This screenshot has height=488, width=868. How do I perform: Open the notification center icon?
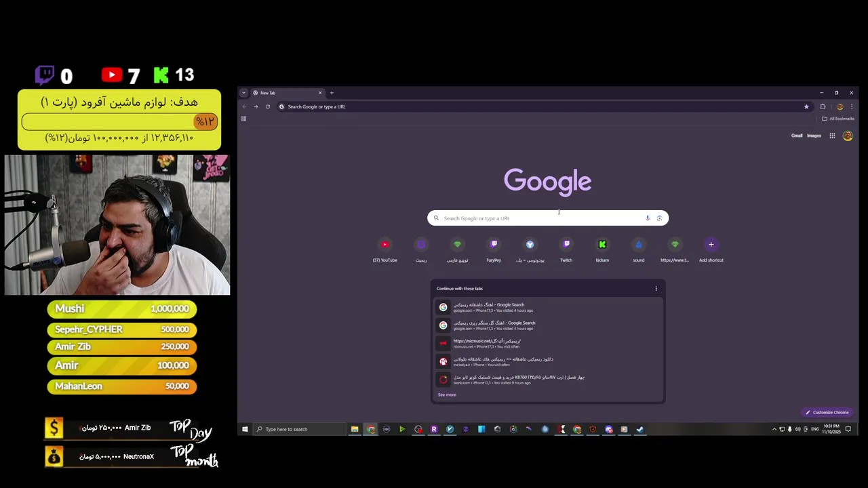pos(848,429)
